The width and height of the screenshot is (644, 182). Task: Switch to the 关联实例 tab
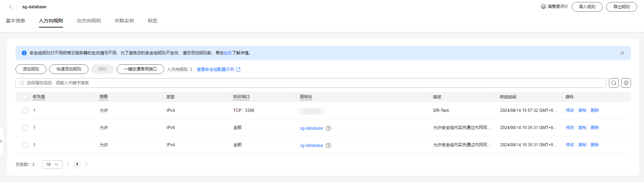pos(124,21)
